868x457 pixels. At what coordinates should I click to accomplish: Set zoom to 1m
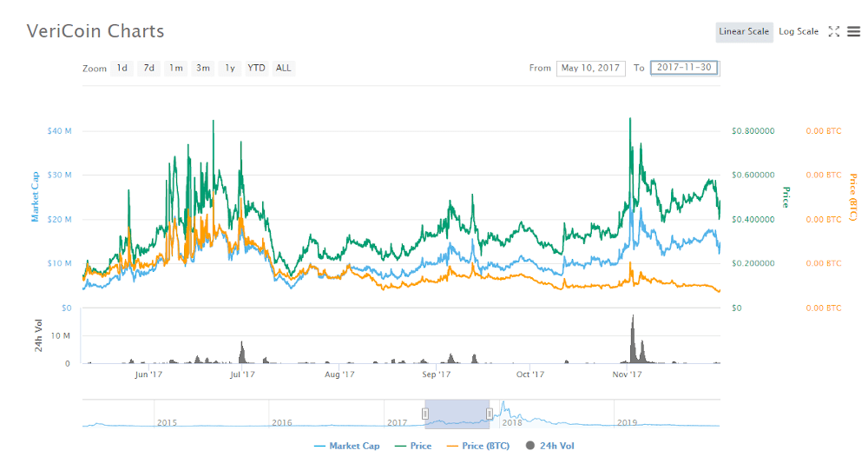176,68
